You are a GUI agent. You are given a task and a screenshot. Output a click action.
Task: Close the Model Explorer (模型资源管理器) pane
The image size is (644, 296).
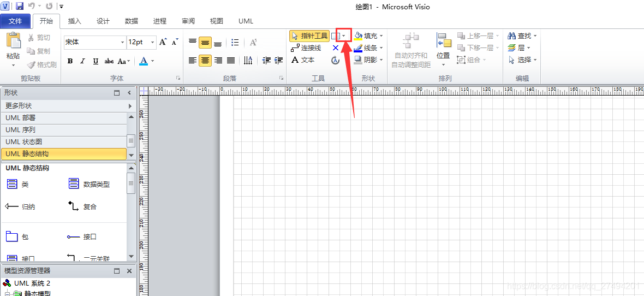pyautogui.click(x=129, y=271)
